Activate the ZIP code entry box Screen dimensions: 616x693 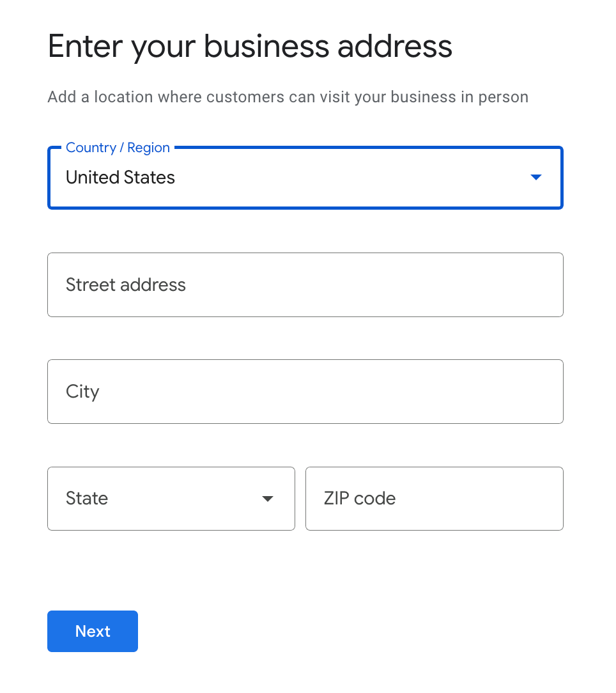click(x=434, y=498)
